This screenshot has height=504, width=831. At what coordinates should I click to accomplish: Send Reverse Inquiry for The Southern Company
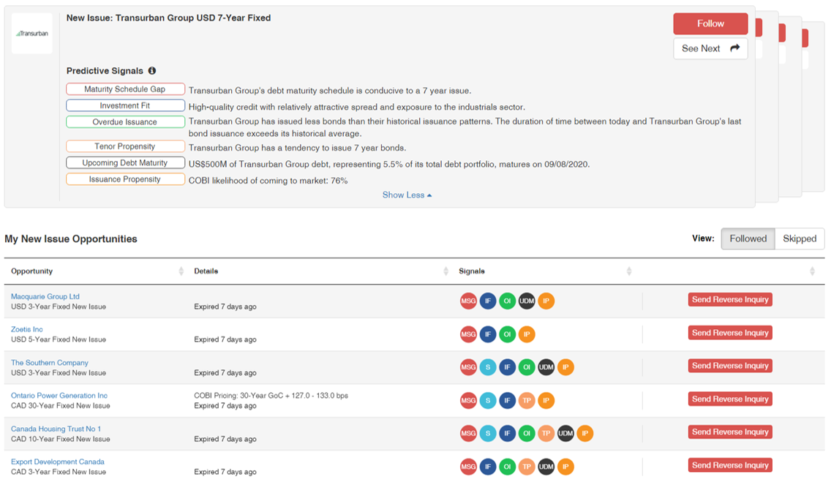[730, 366]
